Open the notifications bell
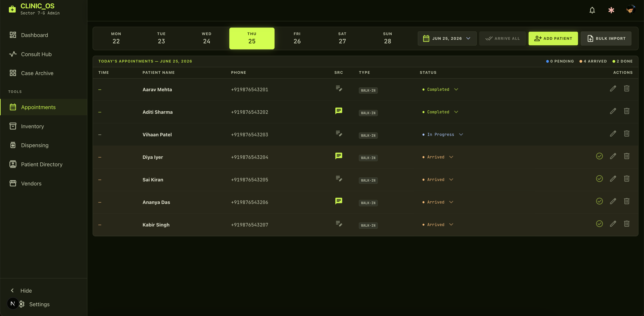Image resolution: width=644 pixels, height=316 pixels. pos(592,10)
